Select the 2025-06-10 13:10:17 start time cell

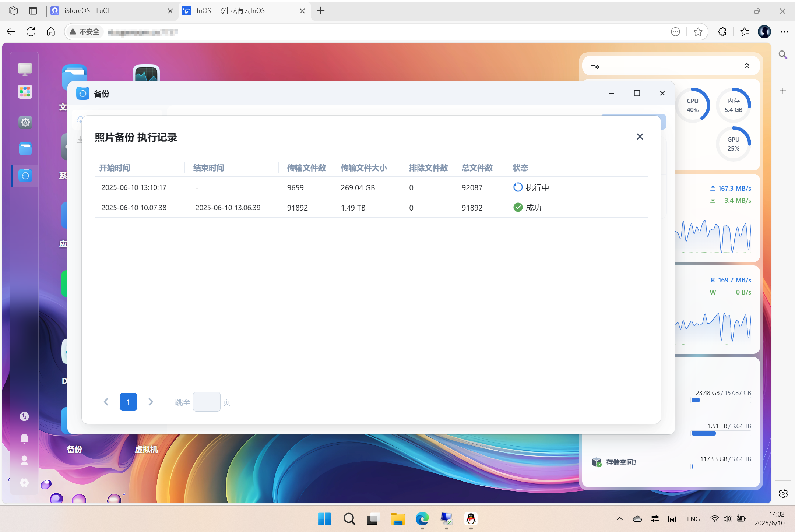coord(134,187)
